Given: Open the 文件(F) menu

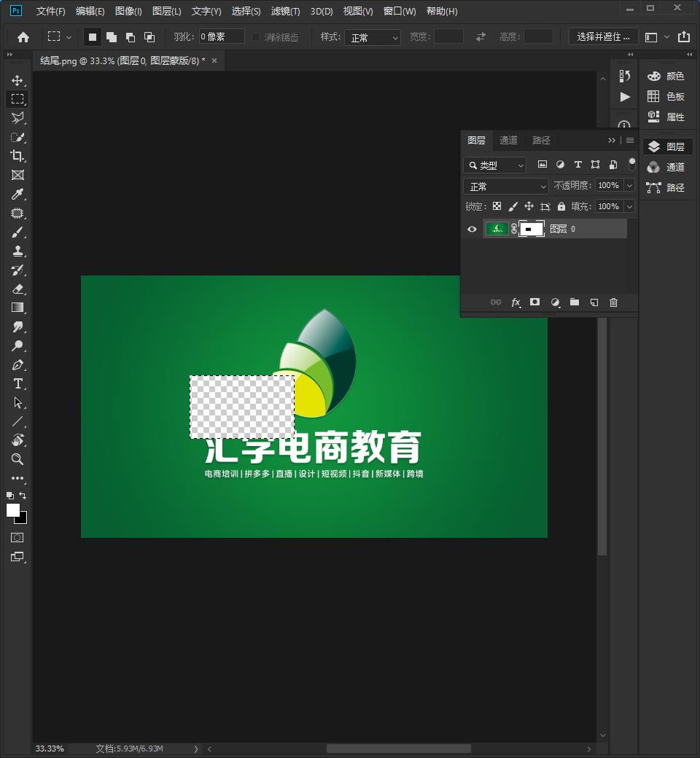Looking at the screenshot, I should click(51, 11).
